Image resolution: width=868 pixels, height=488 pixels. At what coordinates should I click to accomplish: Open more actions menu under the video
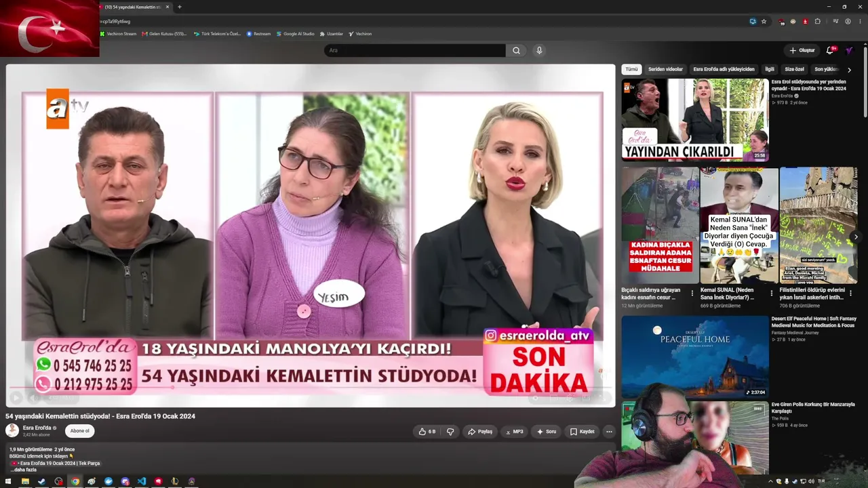(x=609, y=432)
